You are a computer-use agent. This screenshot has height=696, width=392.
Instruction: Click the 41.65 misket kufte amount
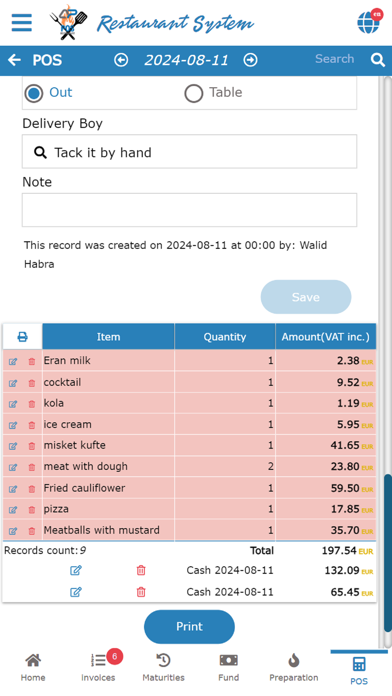coord(345,445)
